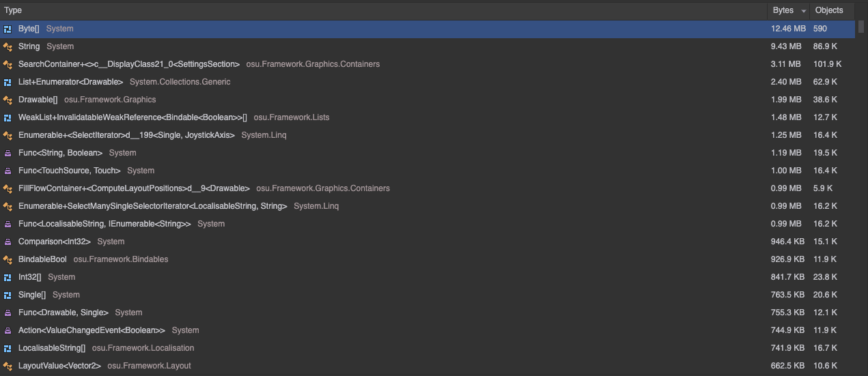The height and width of the screenshot is (376, 868).
Task: Click the 5.9 K objects count
Action: pos(823,188)
